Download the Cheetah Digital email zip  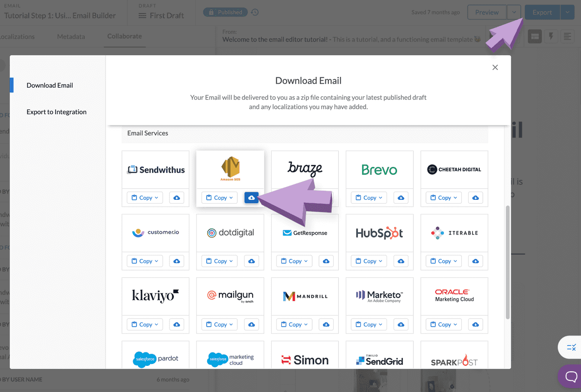[x=475, y=197]
